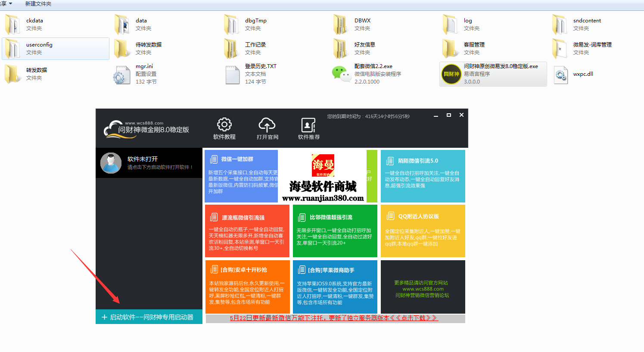The width and height of the screenshot is (644, 352).
Task: Select the 问财神原创微易发8.0稳定版.exe icon
Action: coord(451,74)
